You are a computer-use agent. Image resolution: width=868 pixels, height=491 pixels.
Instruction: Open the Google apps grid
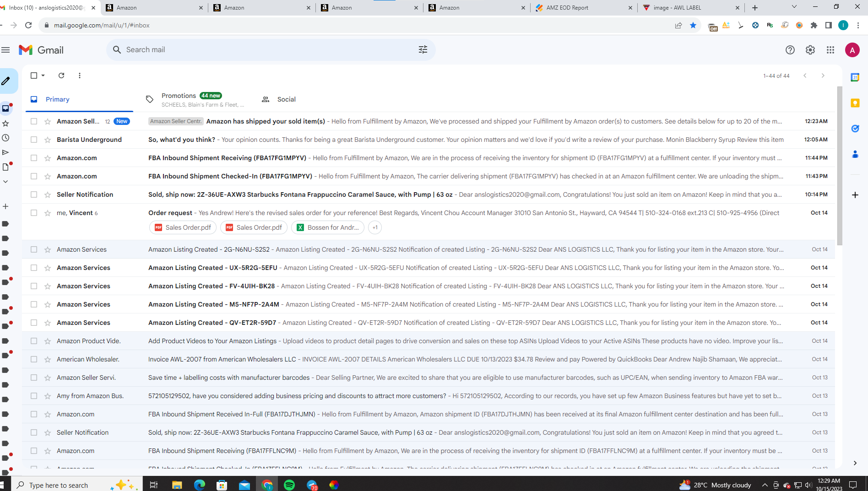tap(830, 50)
